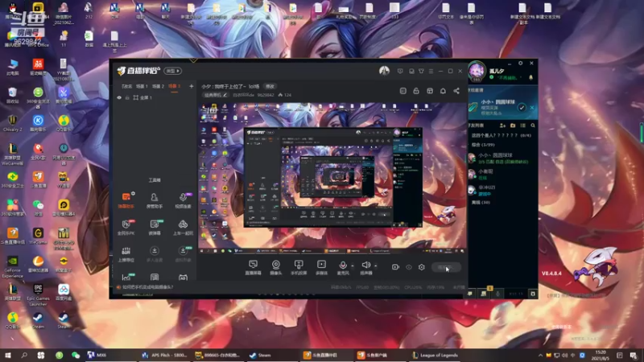The height and width of the screenshot is (362, 644).
Task: Open the Windows notification center icon
Action: click(x=633, y=356)
